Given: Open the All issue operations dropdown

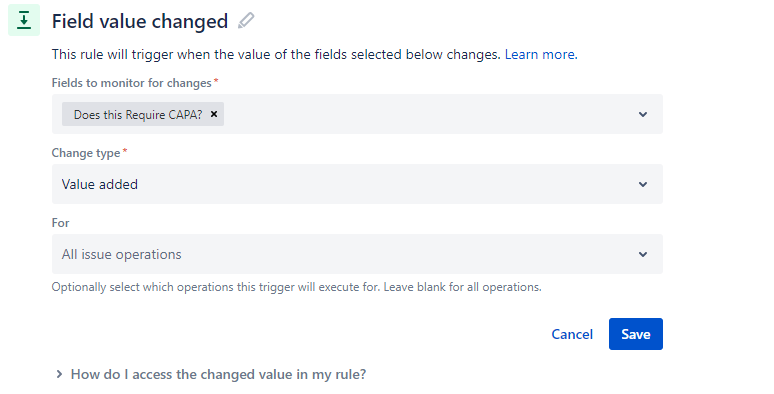Looking at the screenshot, I should [357, 254].
